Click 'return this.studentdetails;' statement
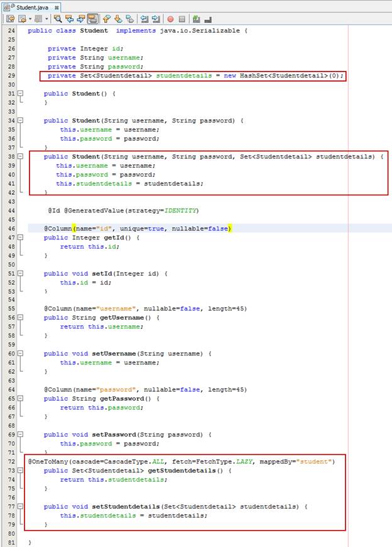The height and width of the screenshot is (547, 392). pos(114,479)
